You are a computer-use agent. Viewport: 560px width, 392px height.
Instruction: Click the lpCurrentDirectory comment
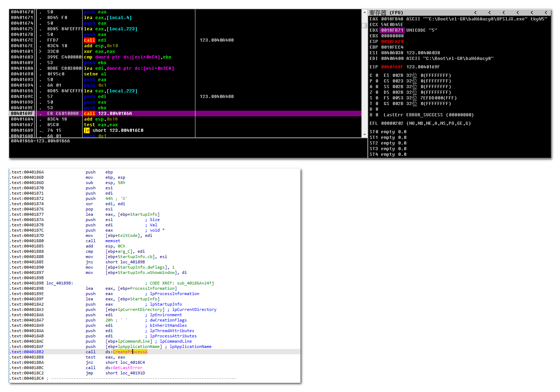[192, 310]
